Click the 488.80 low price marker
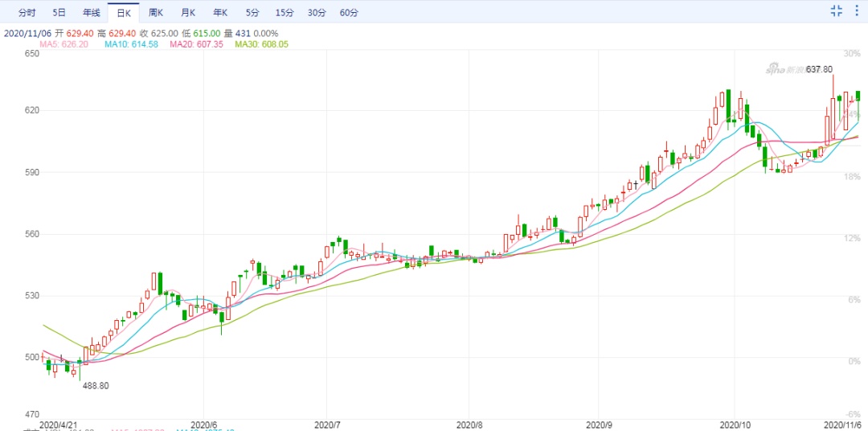 tap(96, 386)
